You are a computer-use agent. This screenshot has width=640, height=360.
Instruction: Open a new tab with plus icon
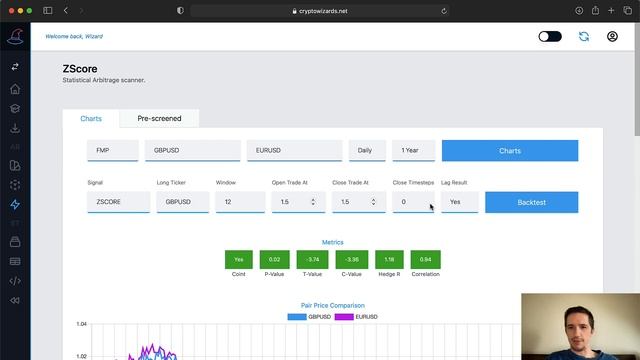(x=611, y=11)
